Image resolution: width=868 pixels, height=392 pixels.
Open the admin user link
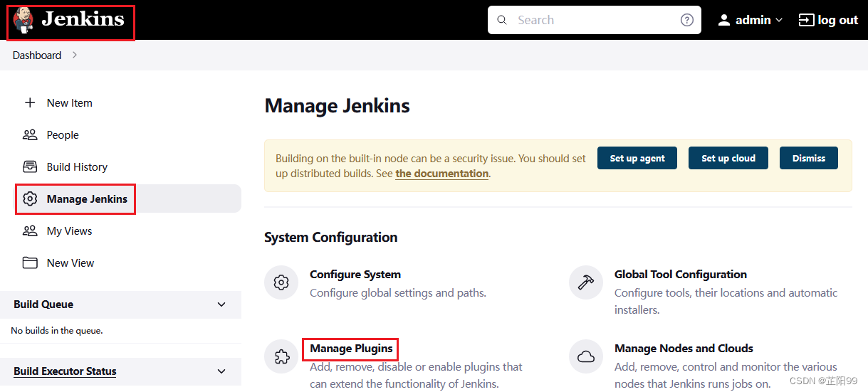click(753, 20)
